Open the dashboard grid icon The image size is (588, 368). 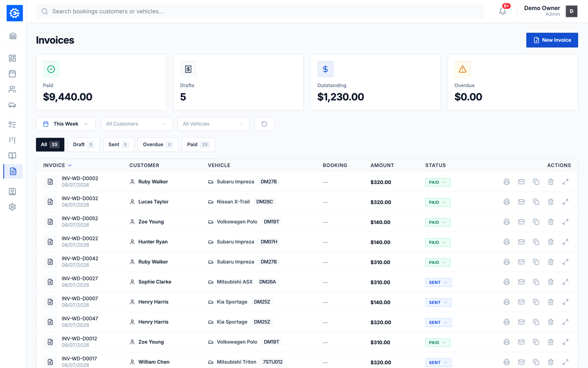(x=12, y=58)
